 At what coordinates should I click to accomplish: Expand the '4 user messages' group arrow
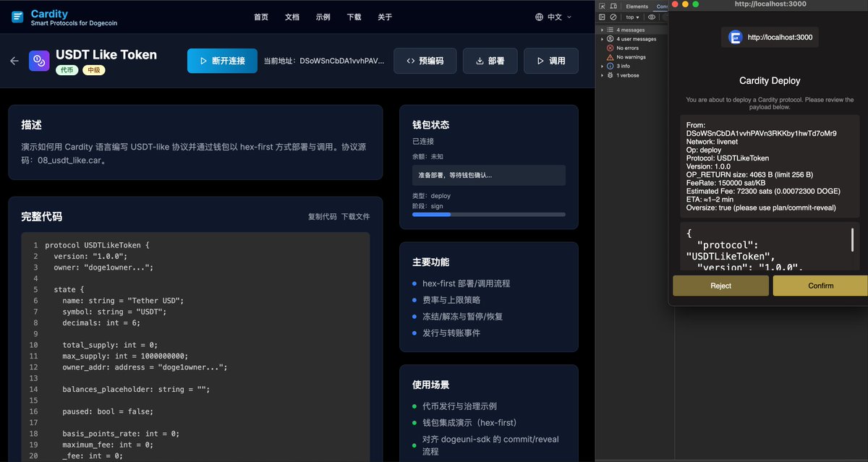click(602, 39)
